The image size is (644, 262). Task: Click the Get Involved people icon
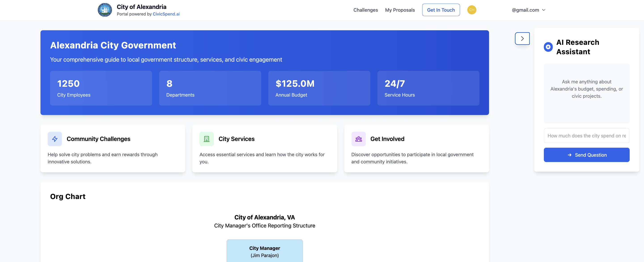[x=358, y=139]
